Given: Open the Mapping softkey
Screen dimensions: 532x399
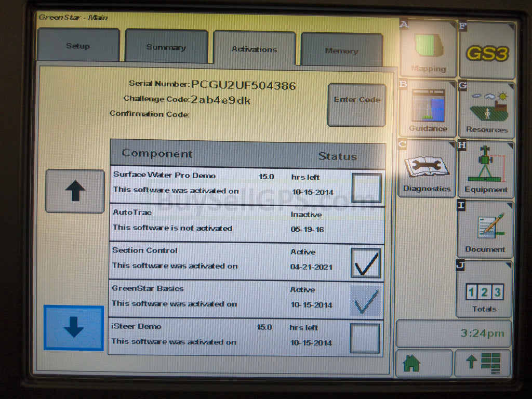Looking at the screenshot, I should pyautogui.click(x=428, y=48).
